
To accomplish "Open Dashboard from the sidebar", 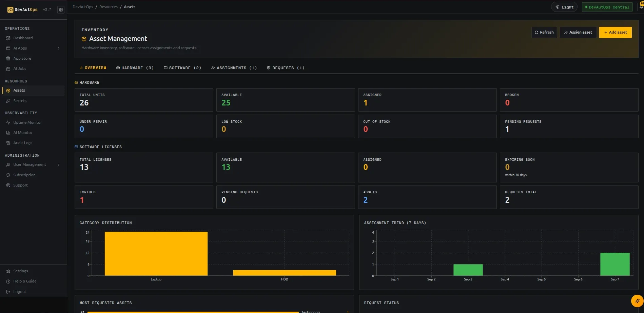I will 23,38.
